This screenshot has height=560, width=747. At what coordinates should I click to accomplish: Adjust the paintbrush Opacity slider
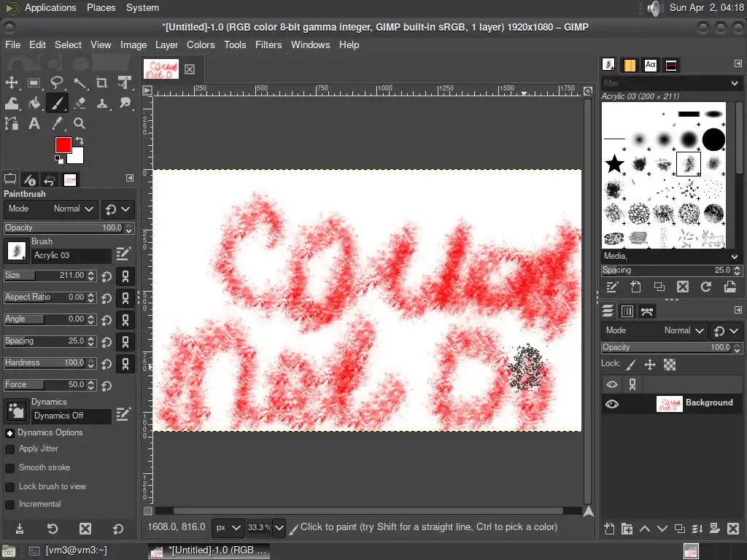click(69, 228)
